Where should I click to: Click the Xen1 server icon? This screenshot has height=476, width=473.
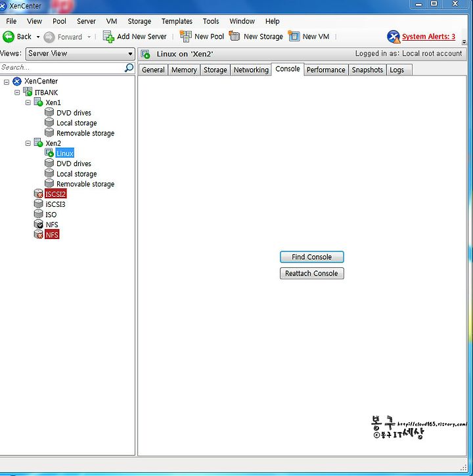[38, 102]
